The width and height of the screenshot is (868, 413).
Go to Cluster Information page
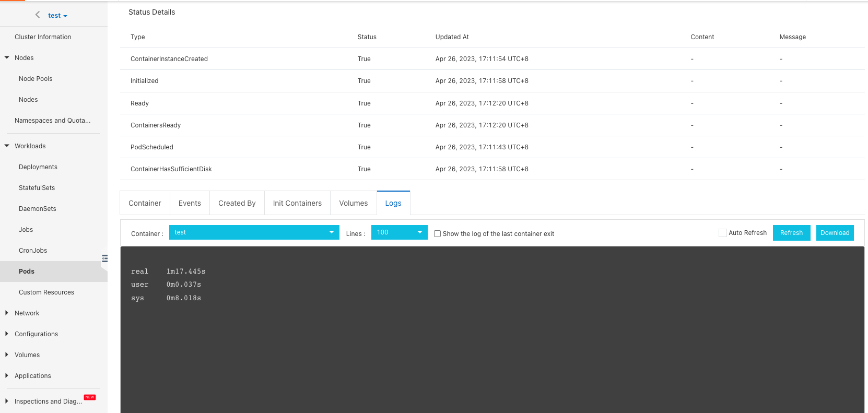(x=43, y=37)
